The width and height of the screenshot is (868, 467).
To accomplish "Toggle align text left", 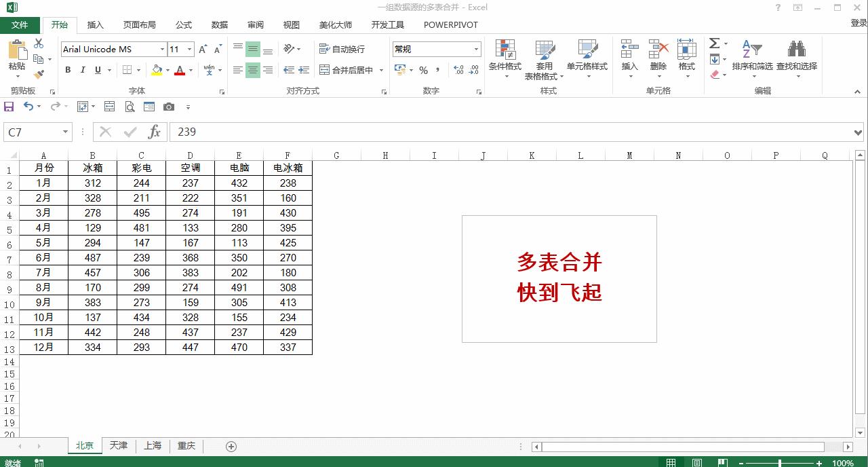I will click(x=238, y=70).
